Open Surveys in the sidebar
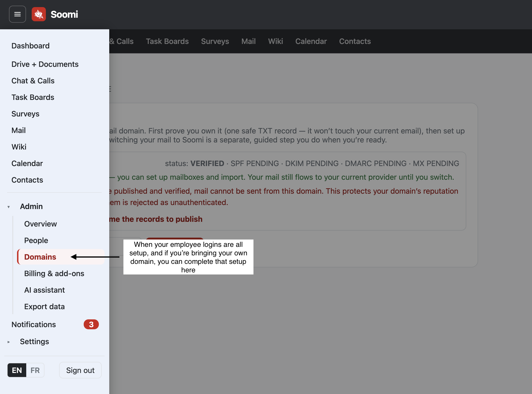 tap(26, 114)
